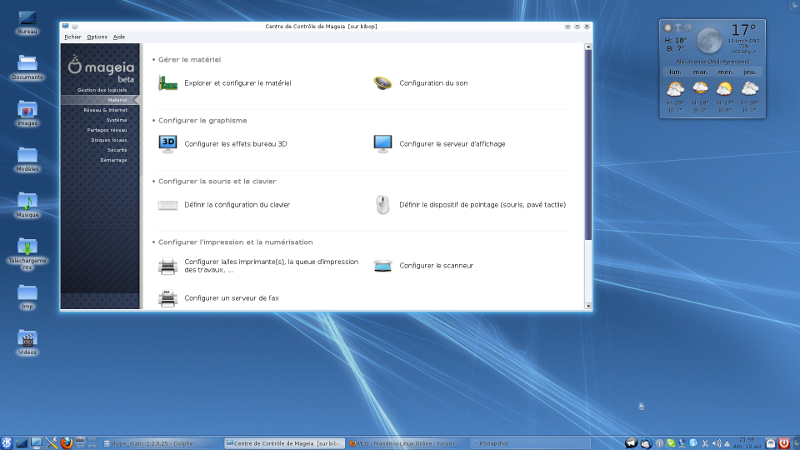Open the scanner configuration icon
The height and width of the screenshot is (450, 800).
coord(383,266)
